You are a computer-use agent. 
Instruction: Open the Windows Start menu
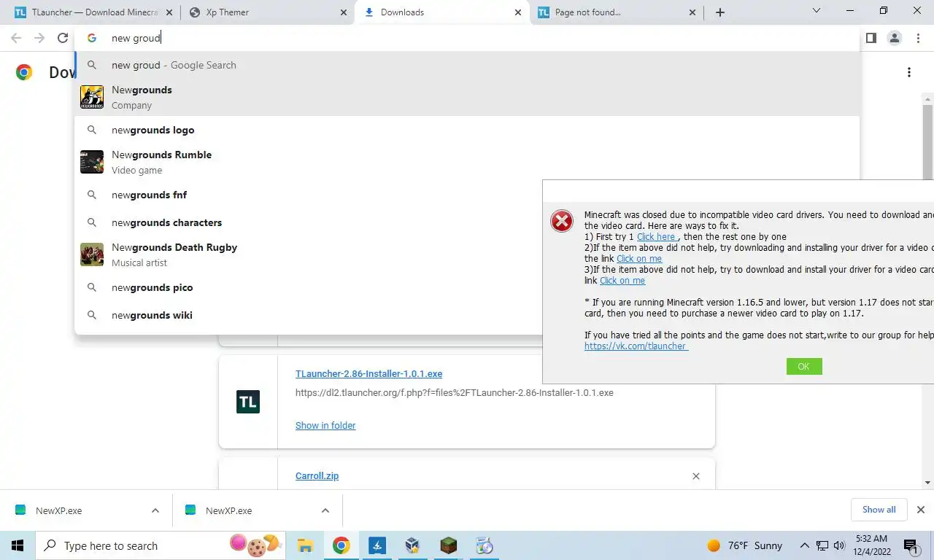(17, 545)
